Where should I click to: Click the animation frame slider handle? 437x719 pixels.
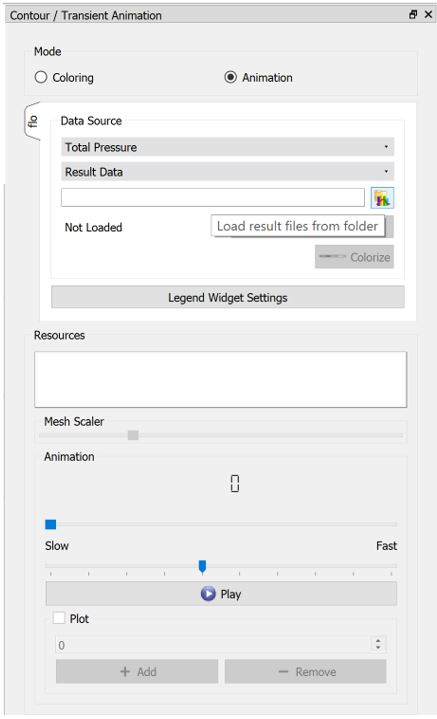50,524
